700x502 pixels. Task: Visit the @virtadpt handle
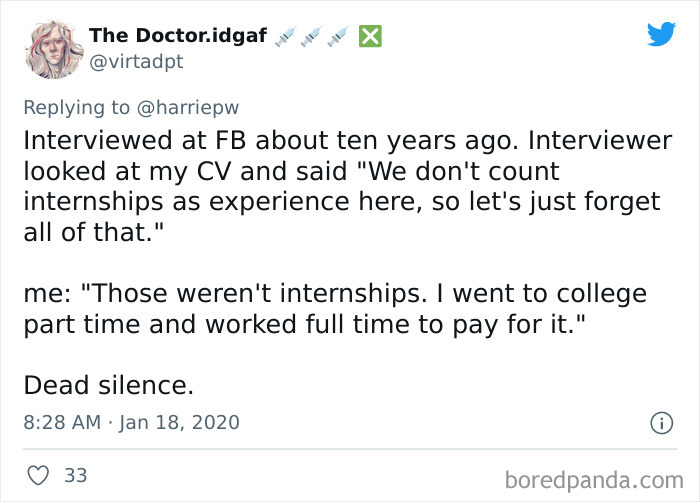pos(136,61)
